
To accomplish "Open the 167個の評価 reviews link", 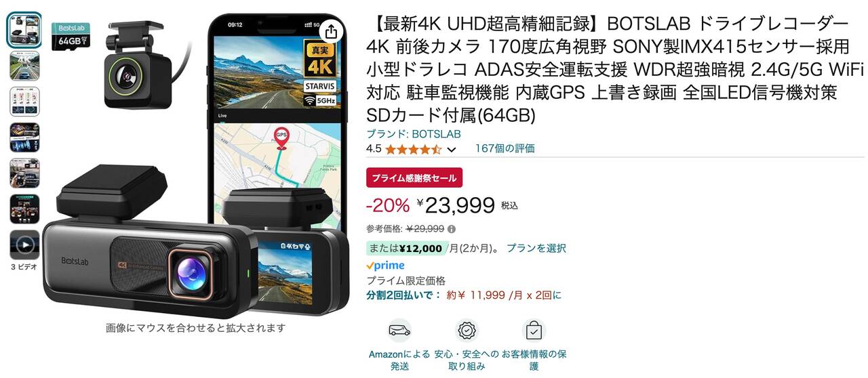I will coord(505,148).
